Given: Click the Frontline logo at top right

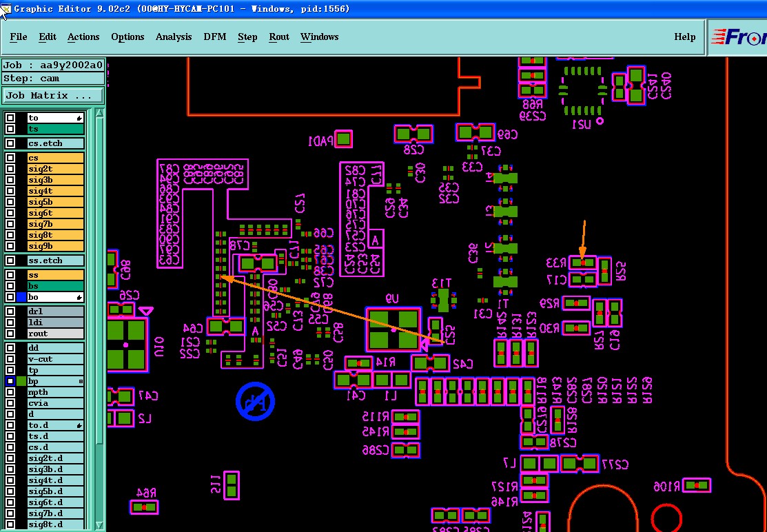Looking at the screenshot, I should 739,37.
